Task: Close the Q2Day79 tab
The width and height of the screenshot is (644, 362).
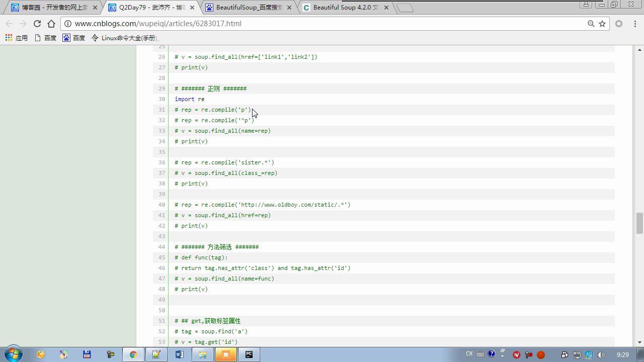Action: click(192, 8)
